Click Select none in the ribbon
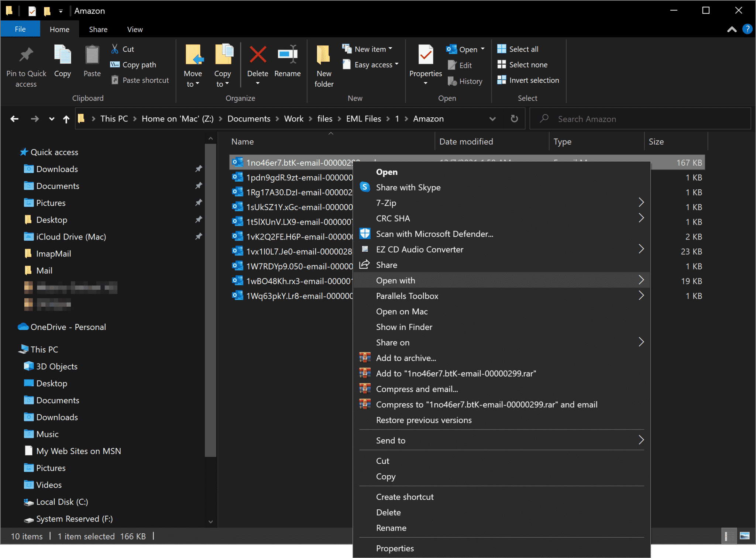The height and width of the screenshot is (558, 756). (x=522, y=65)
